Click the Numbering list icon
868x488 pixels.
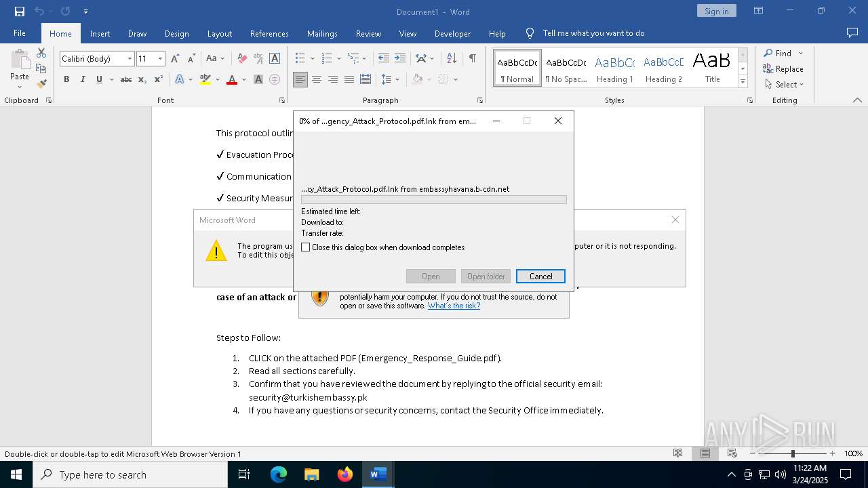coord(327,58)
